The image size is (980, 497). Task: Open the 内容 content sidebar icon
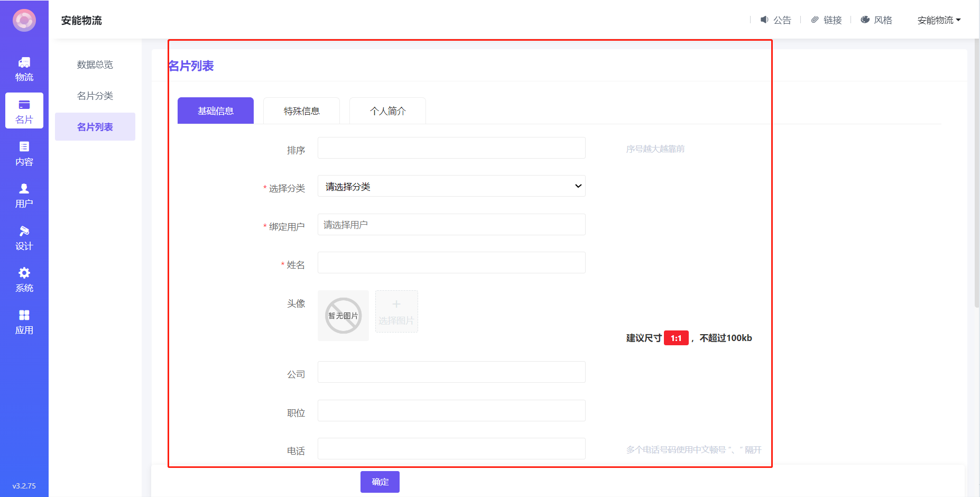[x=24, y=153]
